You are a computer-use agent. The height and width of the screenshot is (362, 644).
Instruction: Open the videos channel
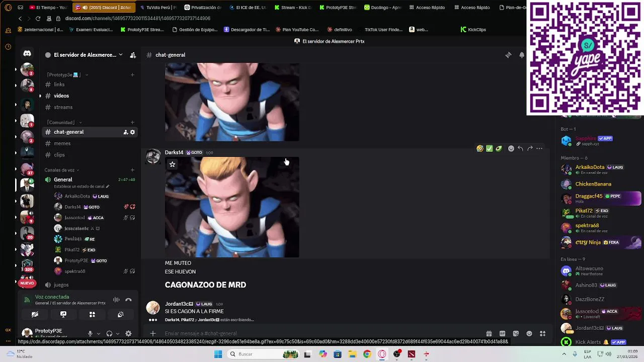90,96
